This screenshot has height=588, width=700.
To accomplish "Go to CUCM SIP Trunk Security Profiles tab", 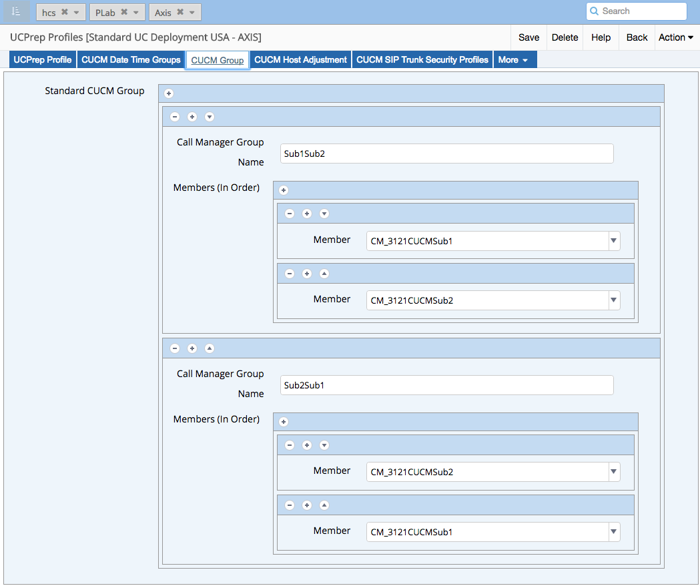I will 423,60.
